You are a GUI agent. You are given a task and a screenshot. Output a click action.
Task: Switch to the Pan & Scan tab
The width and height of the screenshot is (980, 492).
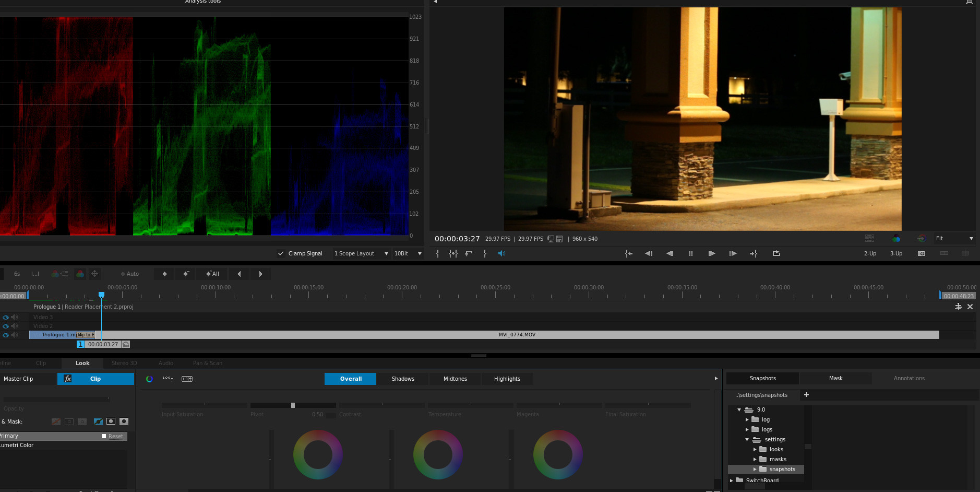[208, 363]
